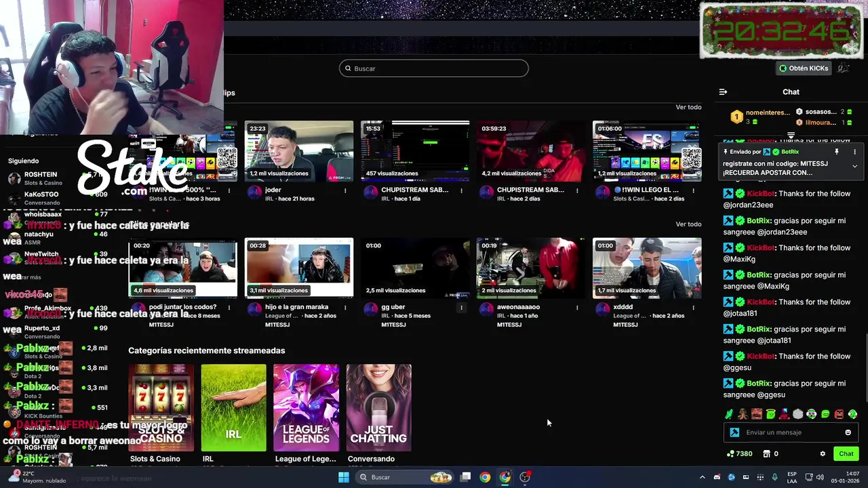Click the Obtén KICKs button
Screen dimensions: 868x488
click(804, 68)
